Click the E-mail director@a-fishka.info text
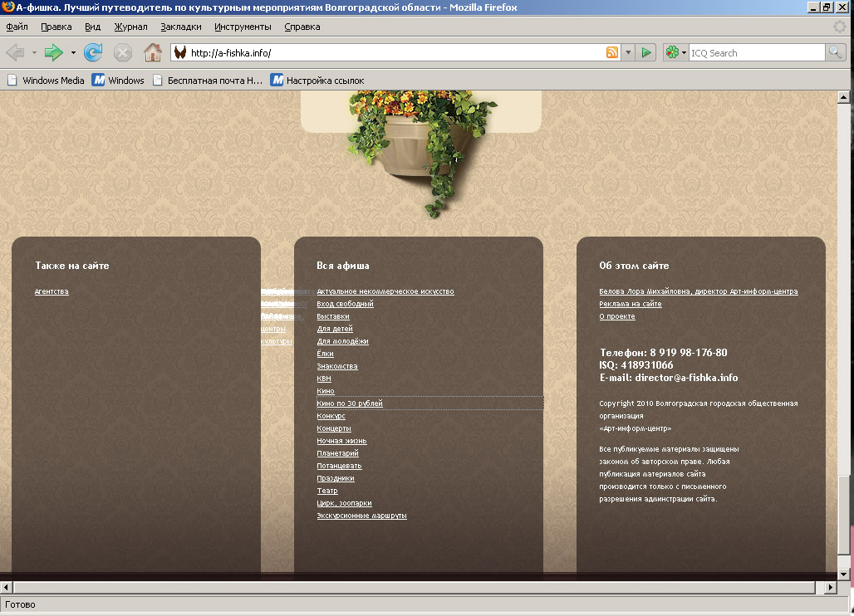This screenshot has width=854, height=616. (x=669, y=378)
